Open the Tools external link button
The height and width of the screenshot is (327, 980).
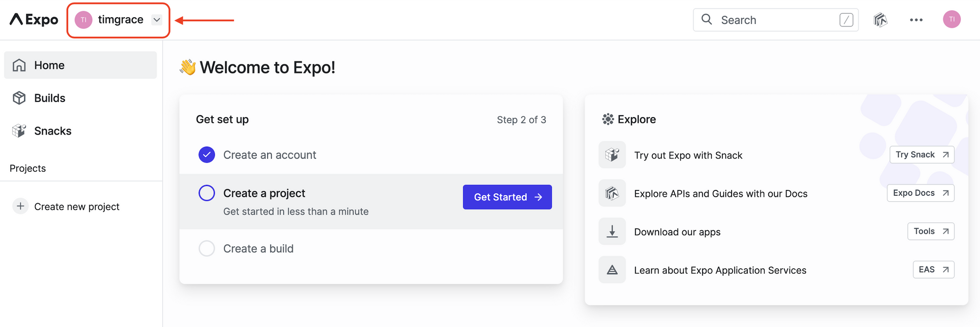[931, 231]
